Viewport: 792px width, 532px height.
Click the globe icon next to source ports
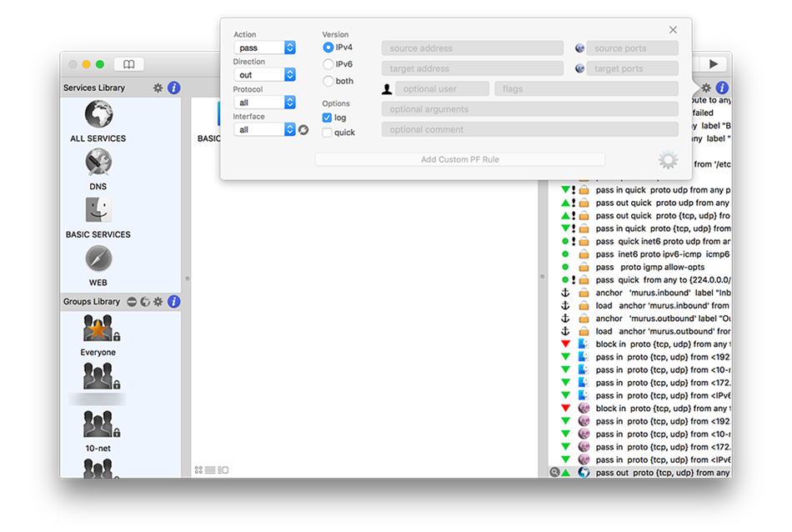click(x=580, y=48)
